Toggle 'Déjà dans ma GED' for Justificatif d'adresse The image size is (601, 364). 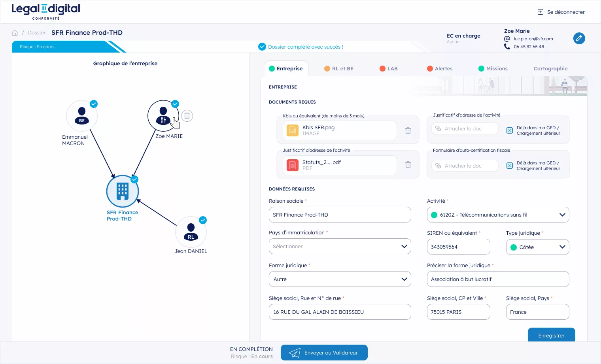(510, 130)
